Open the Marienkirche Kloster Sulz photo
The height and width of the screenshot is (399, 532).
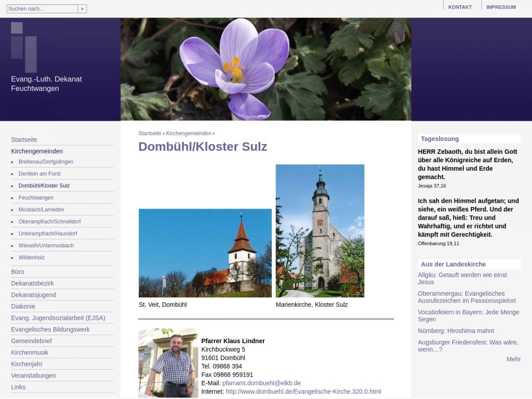click(x=320, y=230)
